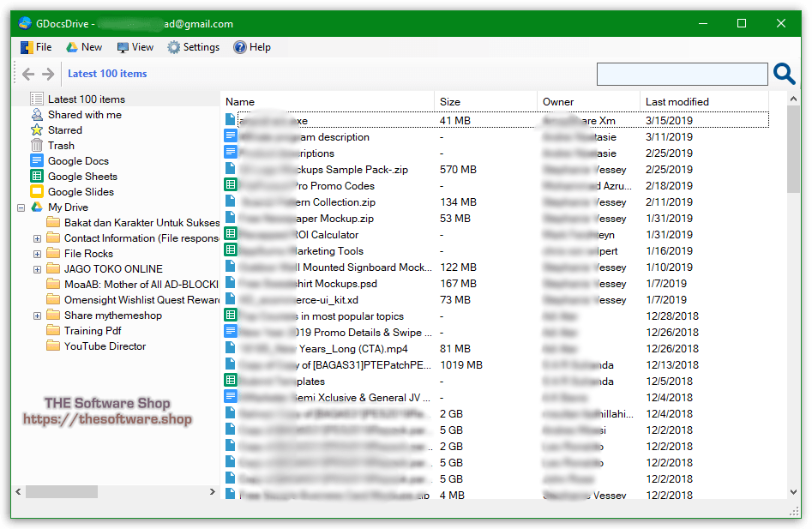
Task: Select the Starred star icon
Action: coord(37,130)
